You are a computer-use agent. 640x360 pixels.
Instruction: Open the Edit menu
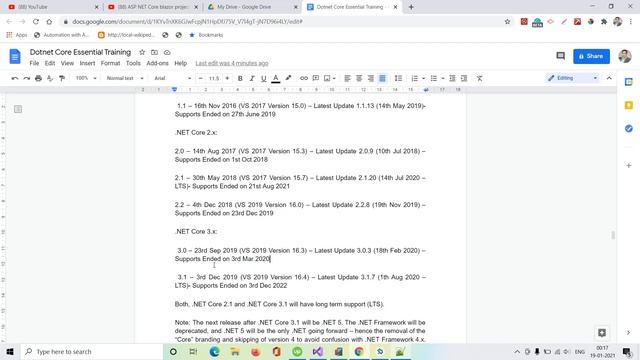(50, 63)
